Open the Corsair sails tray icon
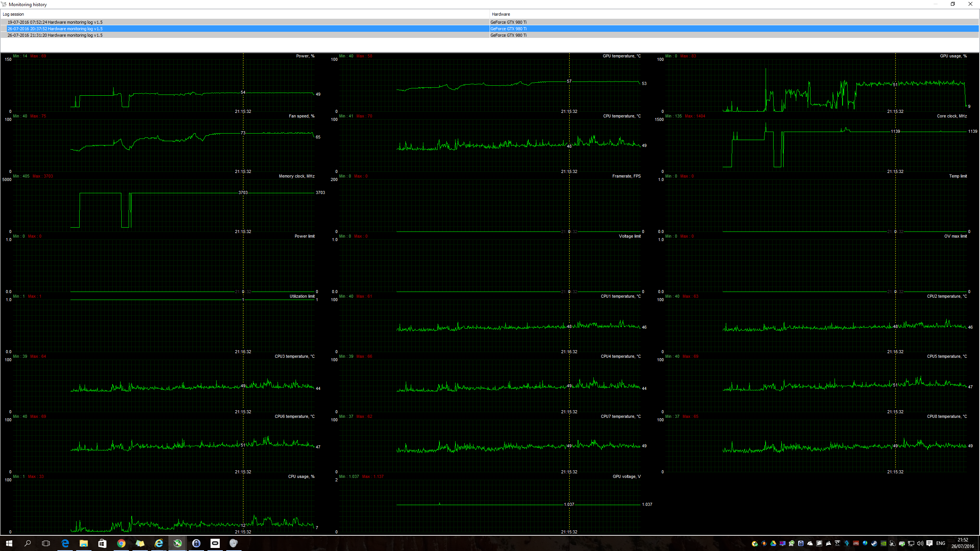This screenshot has width=980, height=551. 828,543
